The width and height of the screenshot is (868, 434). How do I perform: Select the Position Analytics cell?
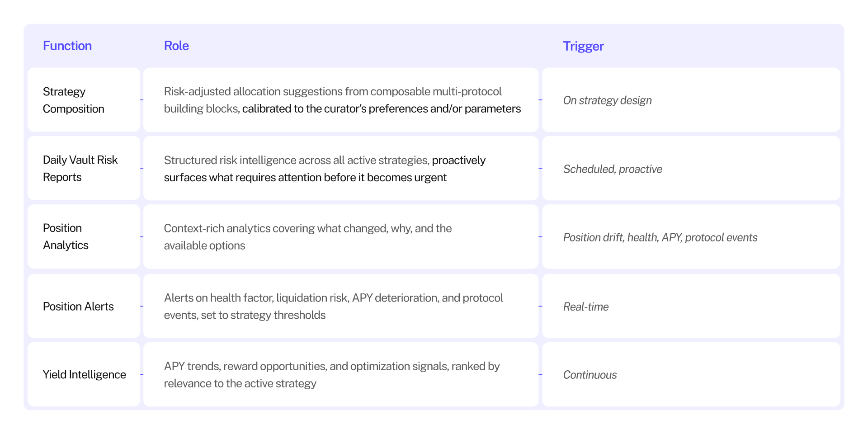pos(84,236)
